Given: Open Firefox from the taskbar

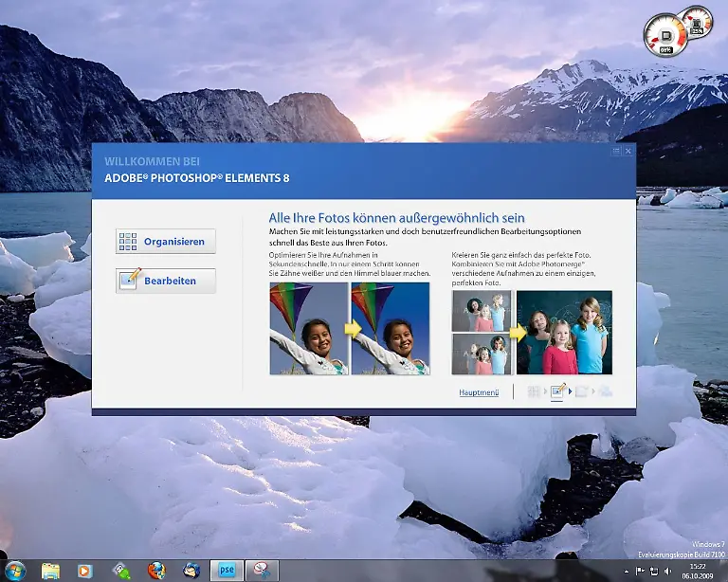Looking at the screenshot, I should pos(156,570).
